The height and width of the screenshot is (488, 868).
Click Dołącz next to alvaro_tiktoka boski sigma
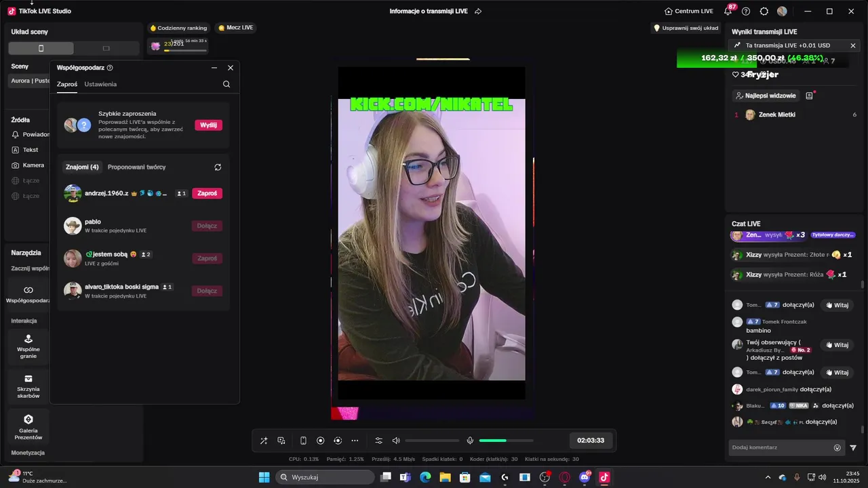click(207, 291)
